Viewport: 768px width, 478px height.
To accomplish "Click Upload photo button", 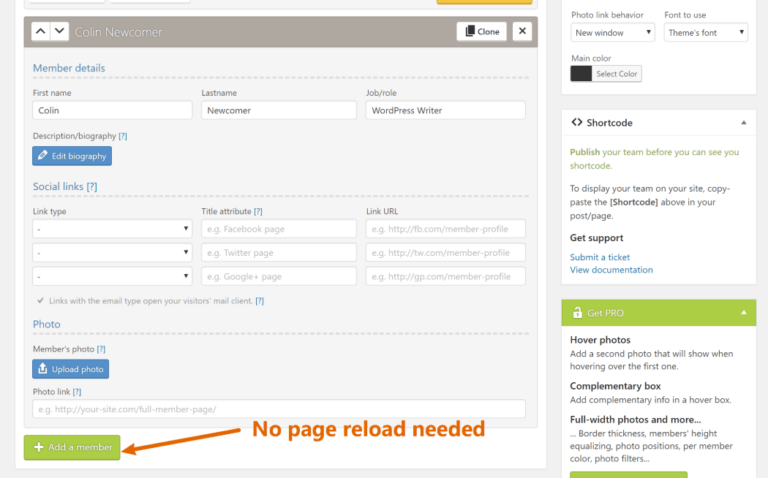I will (x=71, y=369).
